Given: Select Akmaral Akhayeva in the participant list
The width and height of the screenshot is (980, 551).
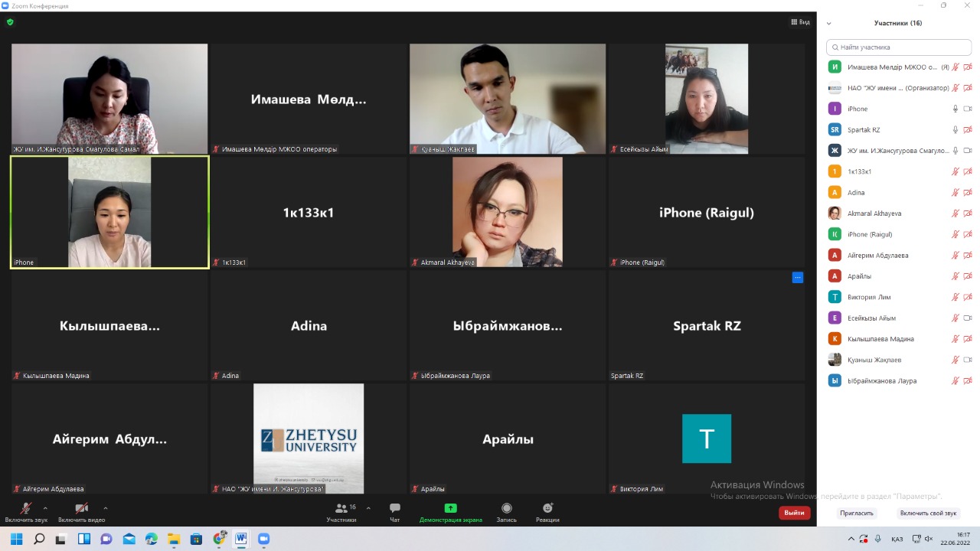Looking at the screenshot, I should click(874, 214).
